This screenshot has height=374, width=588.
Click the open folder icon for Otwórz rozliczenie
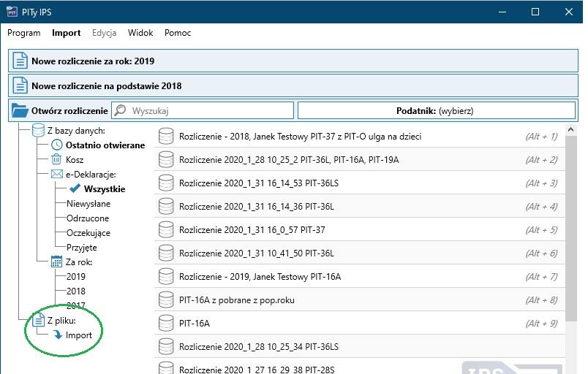tap(20, 110)
